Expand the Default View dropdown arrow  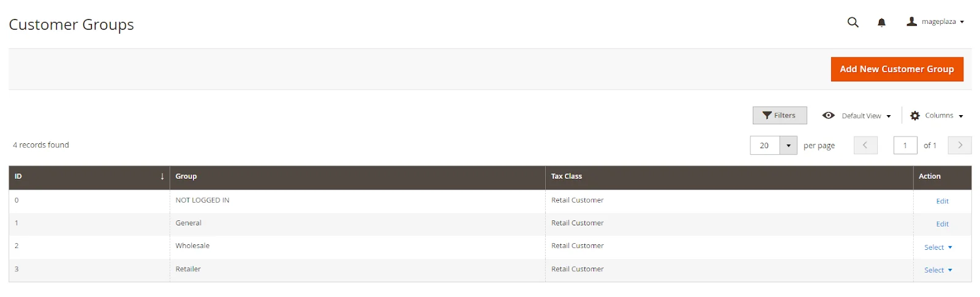[x=889, y=116]
